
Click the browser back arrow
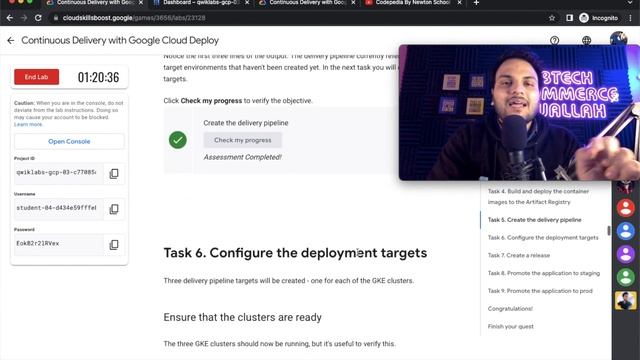coord(9,18)
